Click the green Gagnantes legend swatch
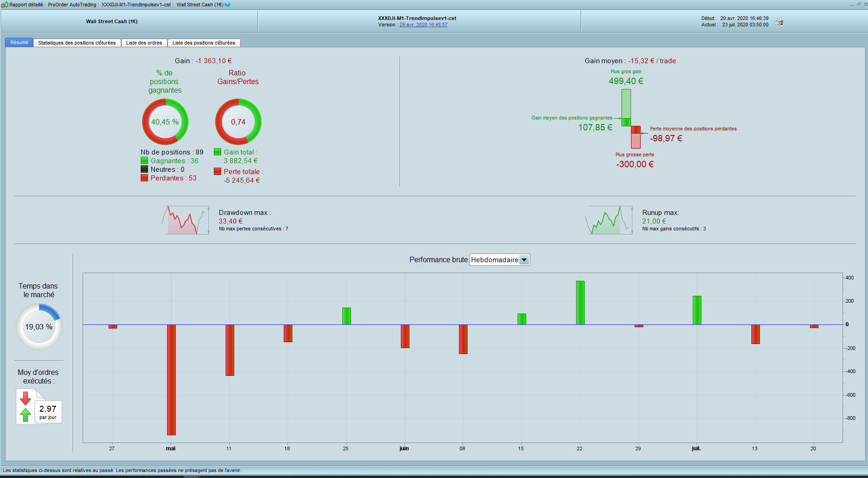 (144, 160)
